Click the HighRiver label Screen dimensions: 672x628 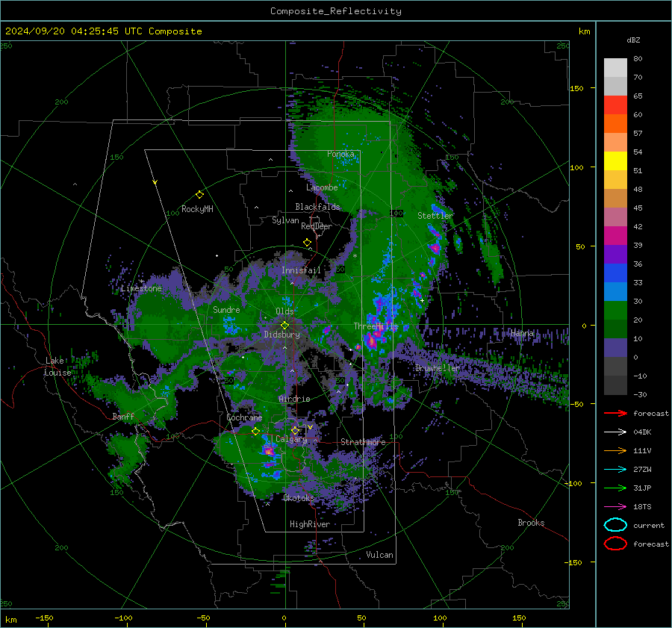310,524
